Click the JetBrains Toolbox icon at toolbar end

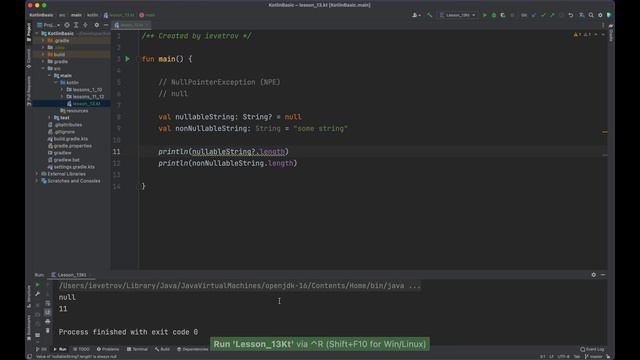coord(609,15)
